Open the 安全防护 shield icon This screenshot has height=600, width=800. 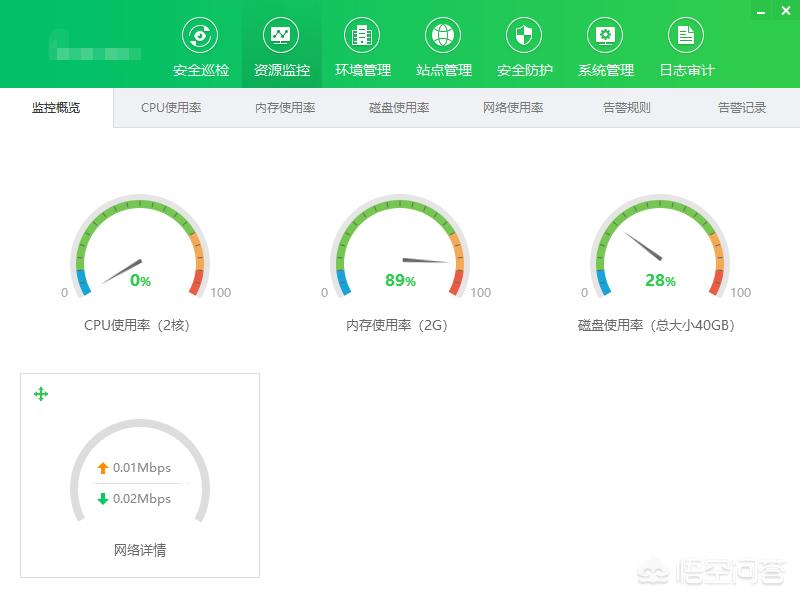coord(524,36)
